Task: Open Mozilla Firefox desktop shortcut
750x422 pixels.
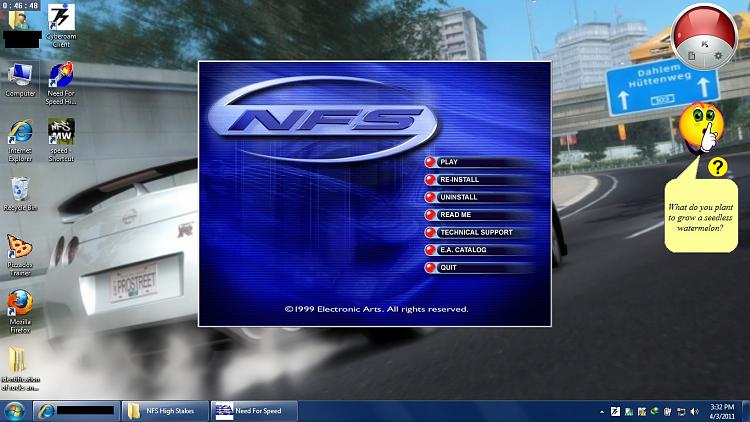Action: [x=20, y=311]
